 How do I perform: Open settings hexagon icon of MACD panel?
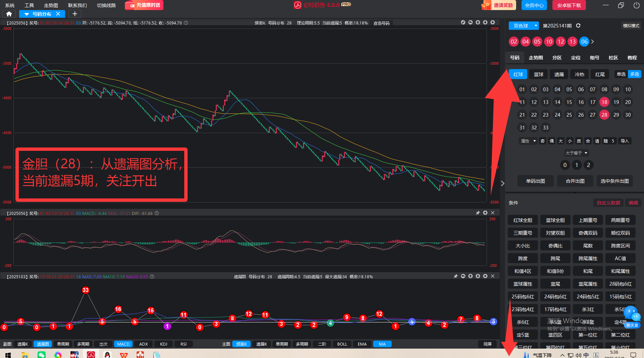tap(485, 213)
